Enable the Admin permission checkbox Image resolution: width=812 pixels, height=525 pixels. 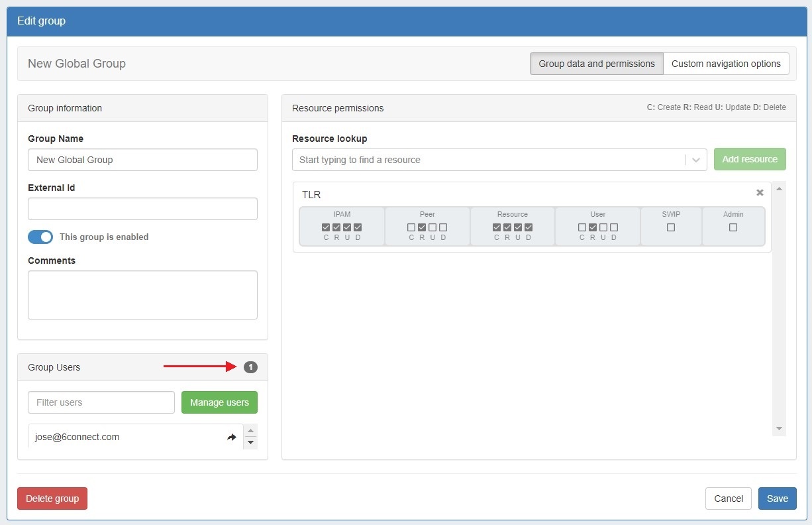tap(733, 227)
